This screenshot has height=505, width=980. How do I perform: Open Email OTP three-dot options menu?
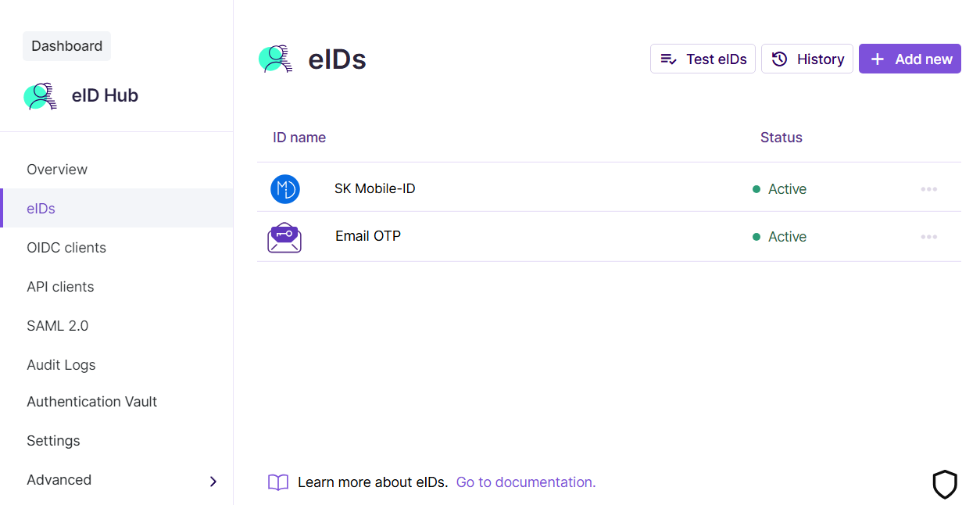928,237
